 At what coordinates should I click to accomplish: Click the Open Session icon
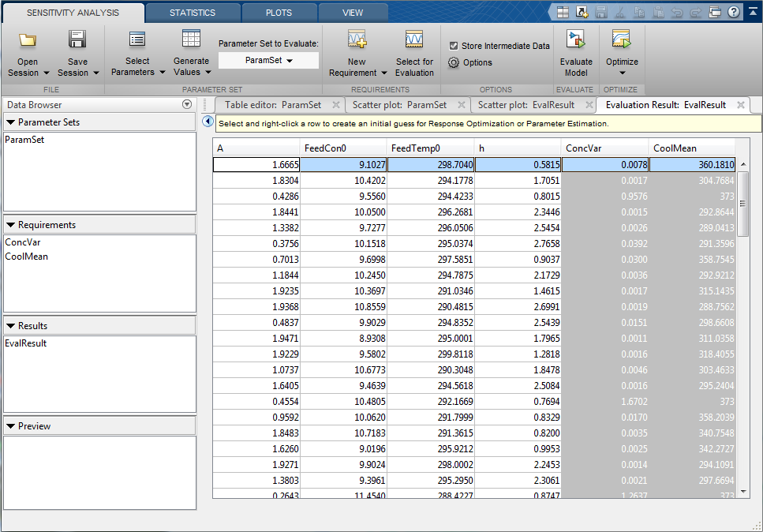[28, 40]
